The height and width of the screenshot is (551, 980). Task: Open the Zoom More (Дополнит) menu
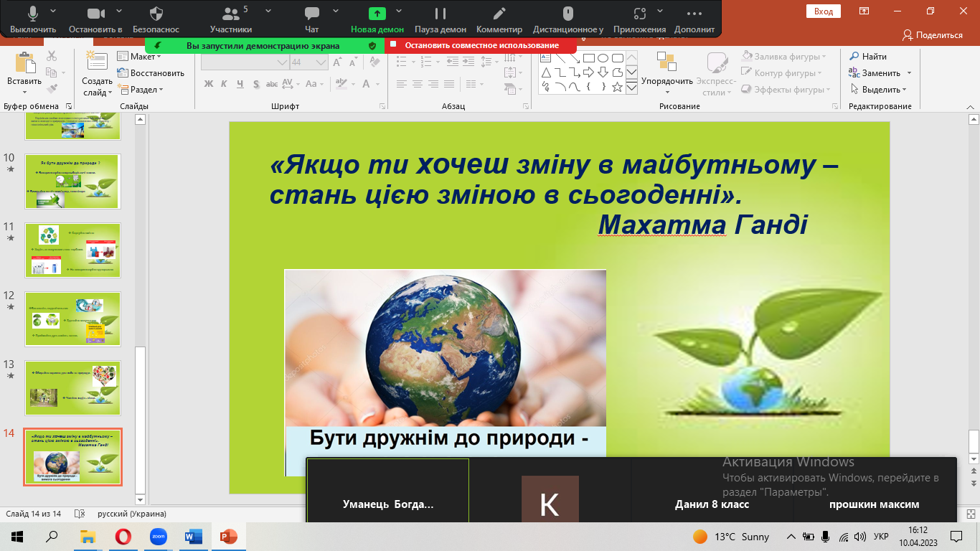point(694,14)
